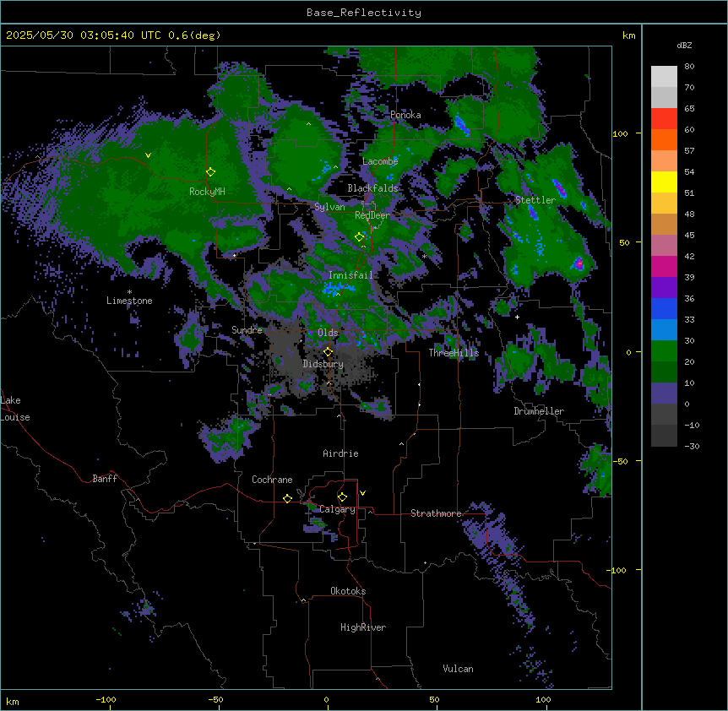Click the Base_Reflectivity title
Screen dimensions: 728x711
pyautogui.click(x=364, y=13)
